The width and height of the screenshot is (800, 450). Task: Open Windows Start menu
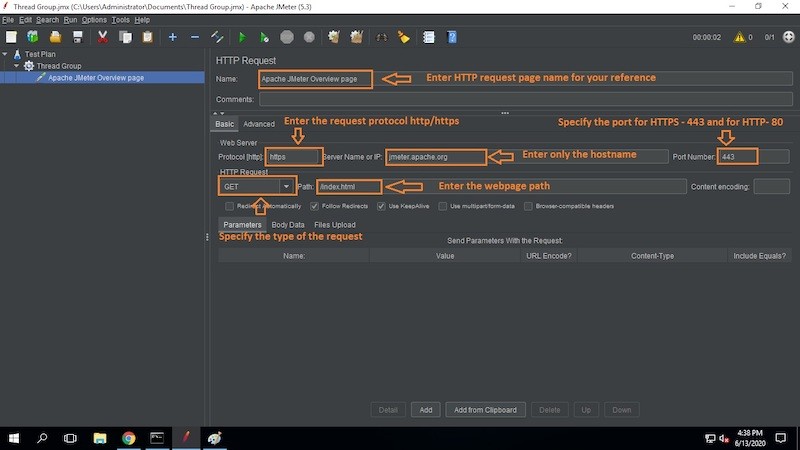coord(14,438)
